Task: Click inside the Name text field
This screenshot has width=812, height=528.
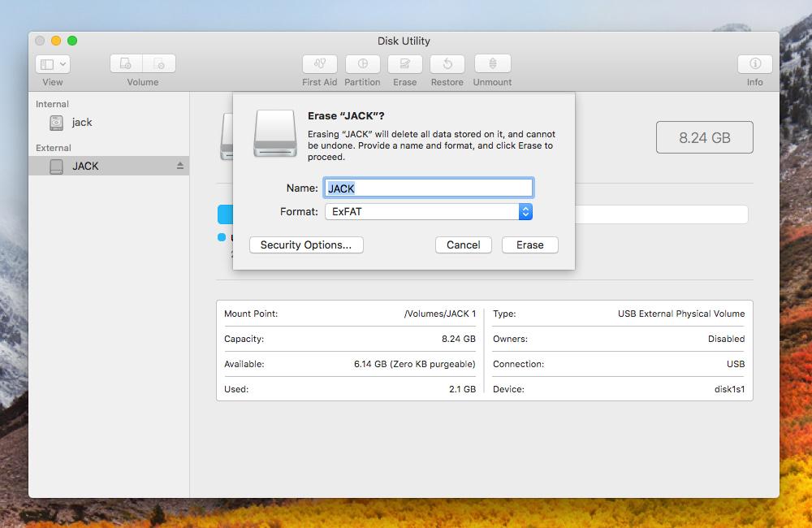Action: point(428,188)
